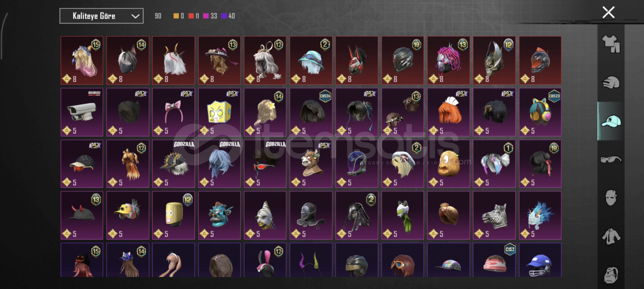Filter by the orange quality swatch
The image size is (644, 289).
(x=176, y=16)
